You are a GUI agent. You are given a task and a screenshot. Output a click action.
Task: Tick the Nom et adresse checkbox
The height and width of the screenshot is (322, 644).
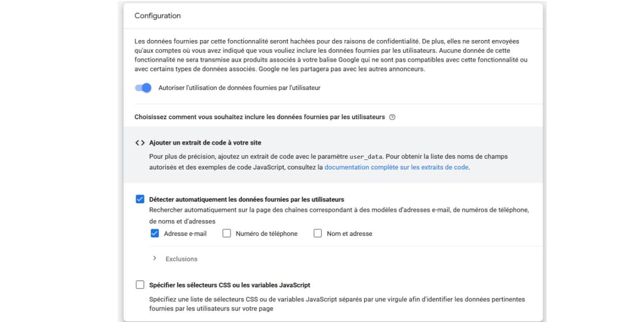[318, 234]
